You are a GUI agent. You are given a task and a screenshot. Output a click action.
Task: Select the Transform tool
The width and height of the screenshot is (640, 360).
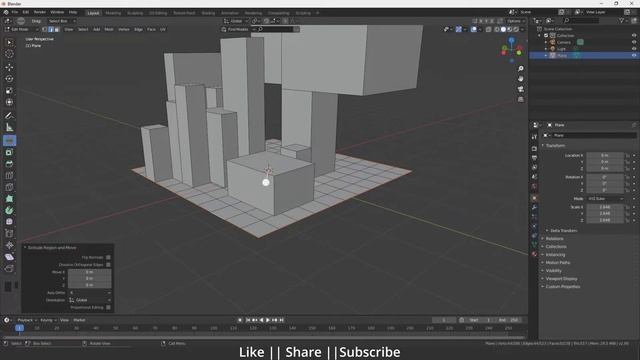click(9, 102)
